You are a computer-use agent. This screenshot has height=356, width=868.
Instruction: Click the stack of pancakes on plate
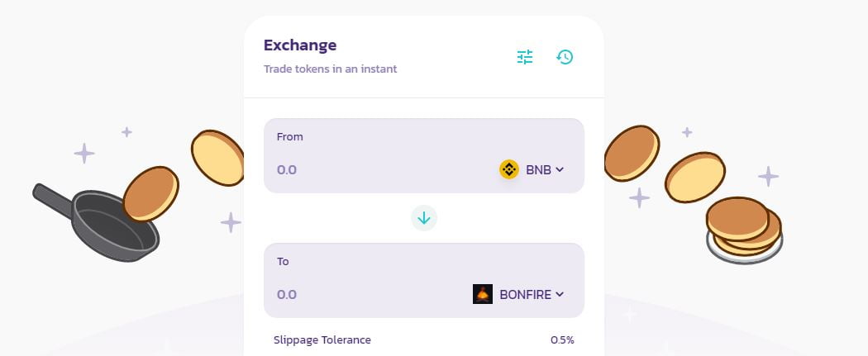click(x=743, y=229)
